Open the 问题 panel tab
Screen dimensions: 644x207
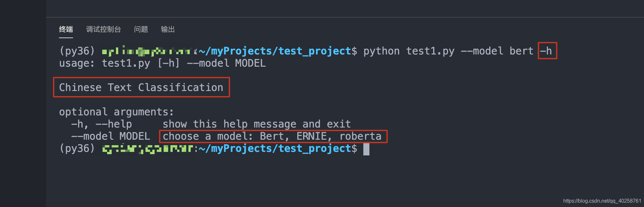coord(141,29)
